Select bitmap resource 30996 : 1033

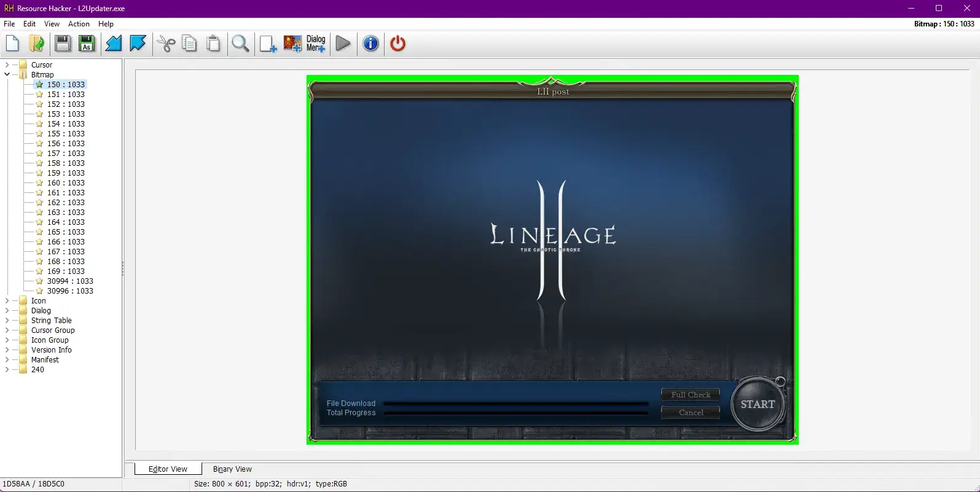(70, 291)
